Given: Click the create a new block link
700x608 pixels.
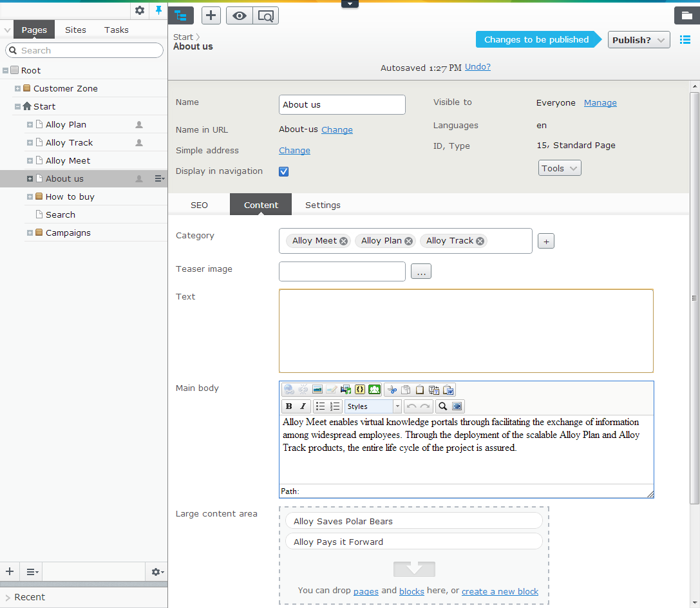Looking at the screenshot, I should 500,591.
